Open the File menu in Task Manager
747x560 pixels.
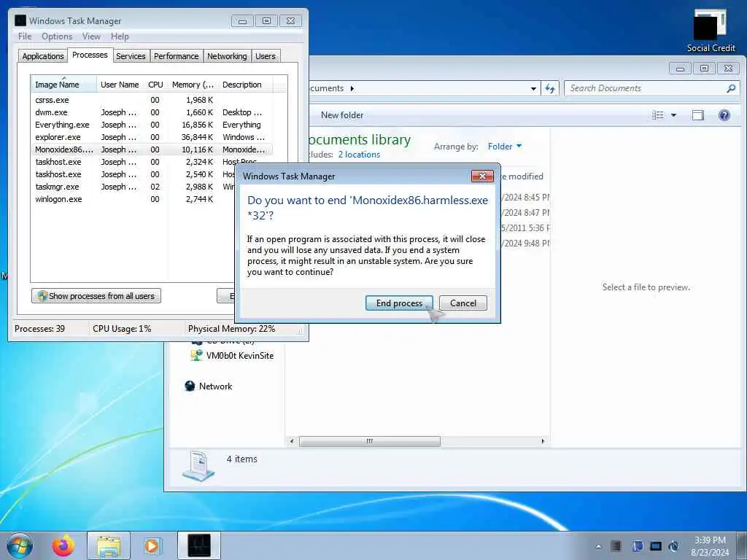(x=25, y=36)
